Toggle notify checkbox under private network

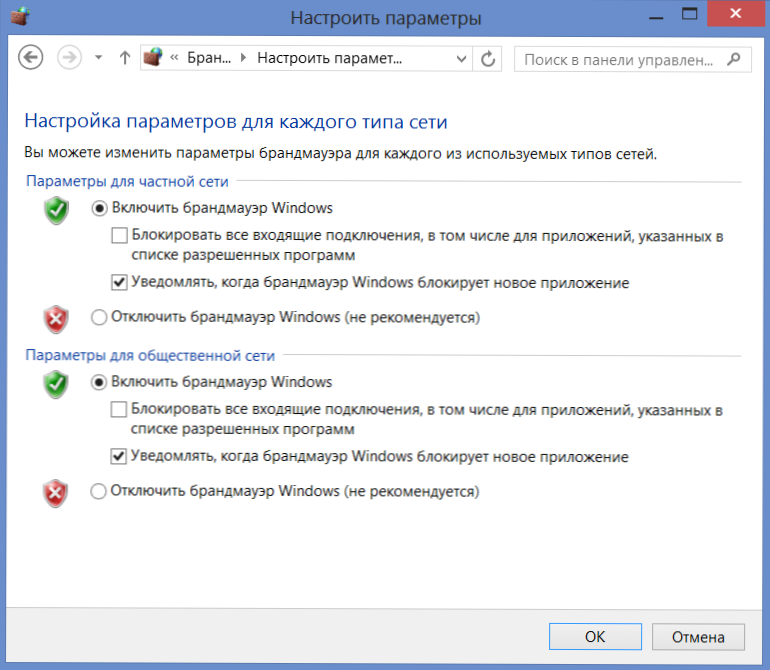119,282
